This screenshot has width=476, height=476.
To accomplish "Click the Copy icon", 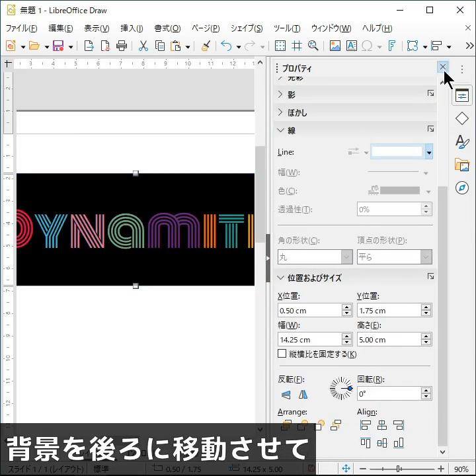I will tap(160, 46).
